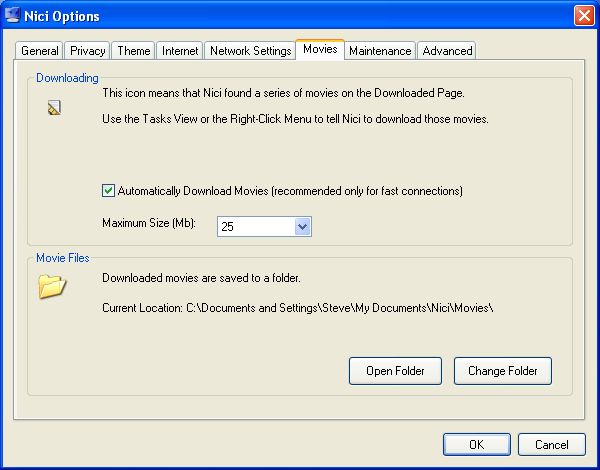Viewport: 600px width, 470px height.
Task: Click the movies-found page icon
Action: pyautogui.click(x=55, y=108)
